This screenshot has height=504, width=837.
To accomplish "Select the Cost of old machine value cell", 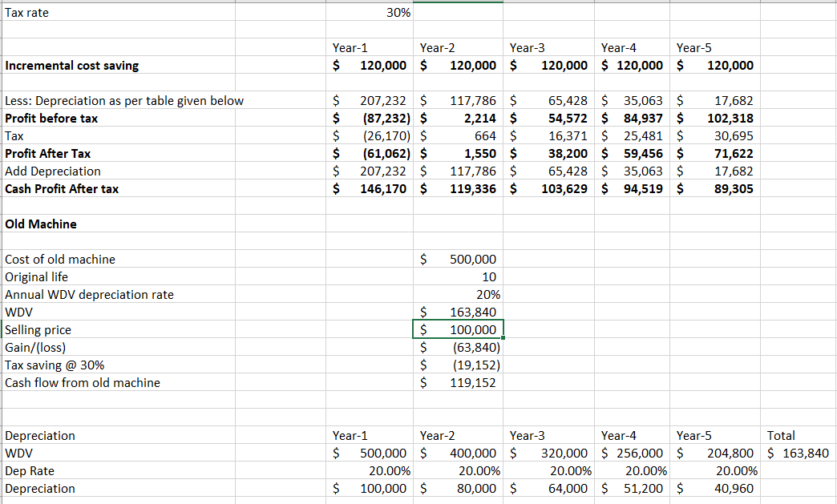I will tap(459, 260).
